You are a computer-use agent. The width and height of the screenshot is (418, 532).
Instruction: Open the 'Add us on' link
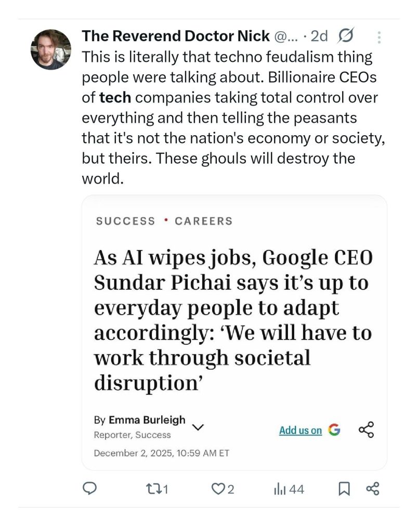click(301, 430)
